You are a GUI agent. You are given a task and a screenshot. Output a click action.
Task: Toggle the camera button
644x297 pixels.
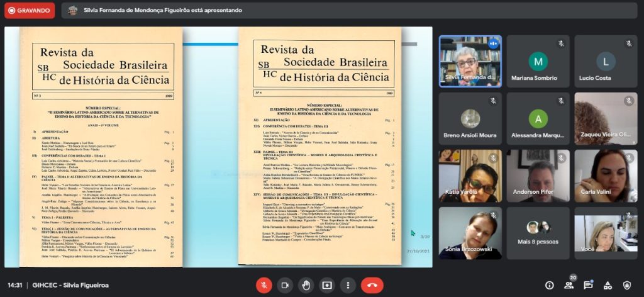(285, 285)
